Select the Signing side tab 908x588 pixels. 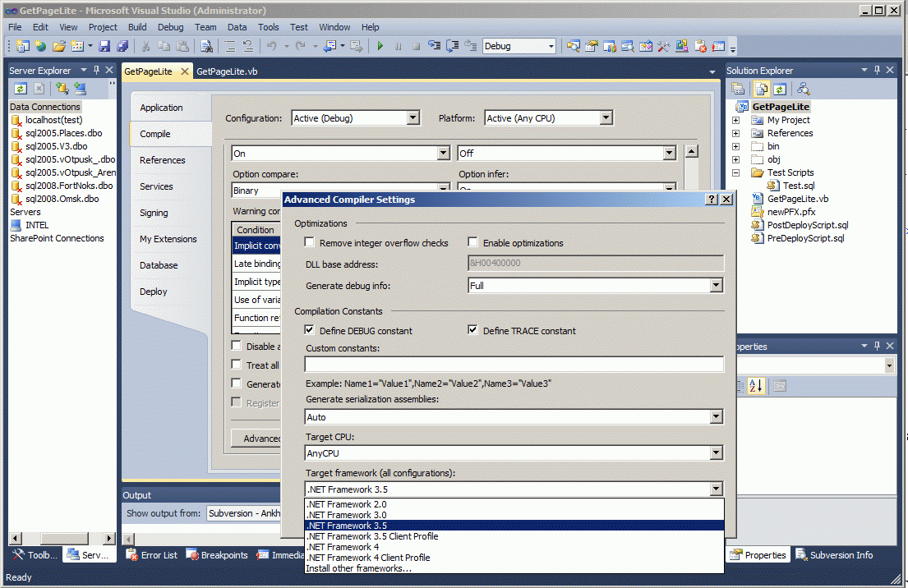154,213
